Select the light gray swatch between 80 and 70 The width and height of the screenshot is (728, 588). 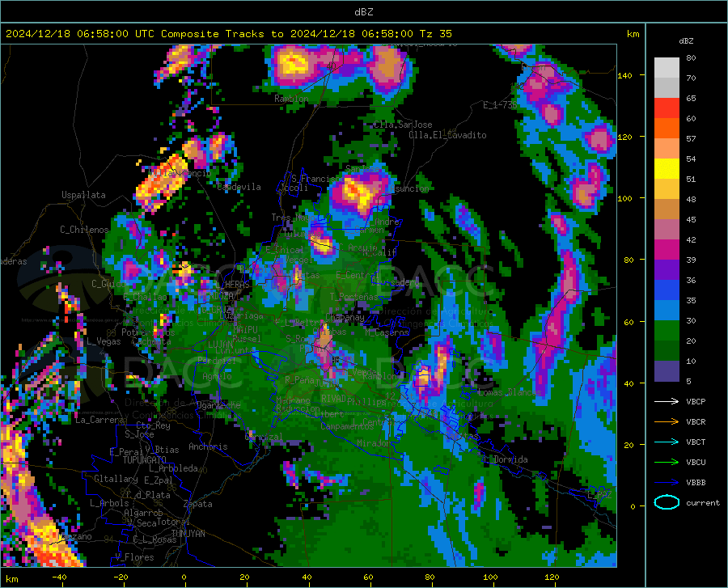coord(667,68)
